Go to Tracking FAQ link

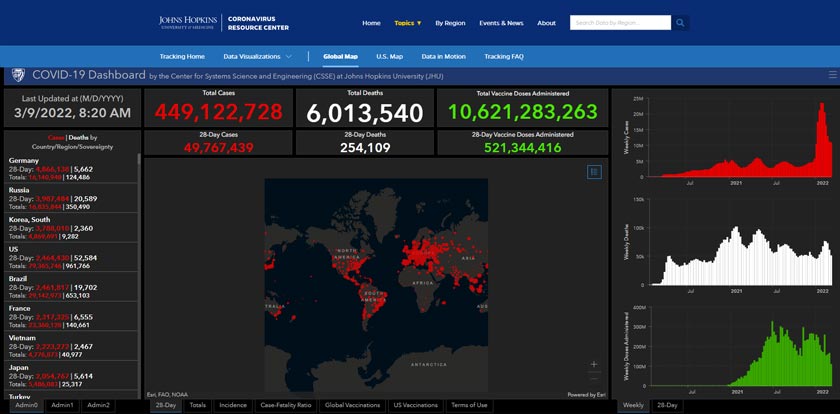[x=505, y=56]
